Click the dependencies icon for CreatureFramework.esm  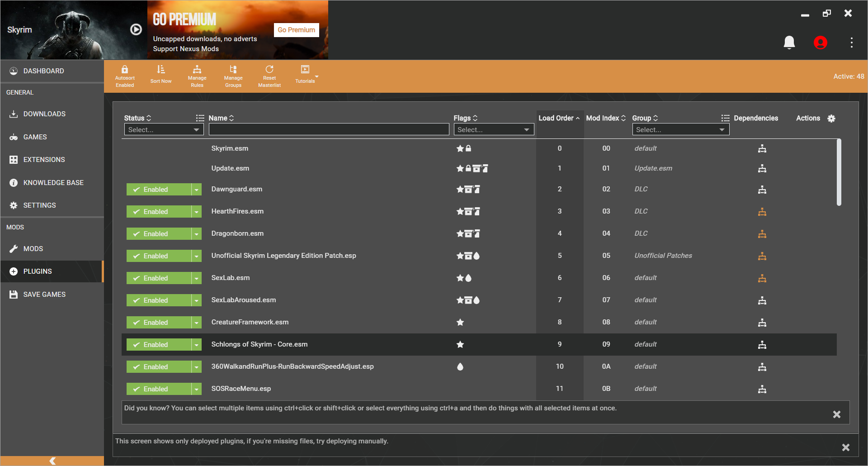coord(762,323)
